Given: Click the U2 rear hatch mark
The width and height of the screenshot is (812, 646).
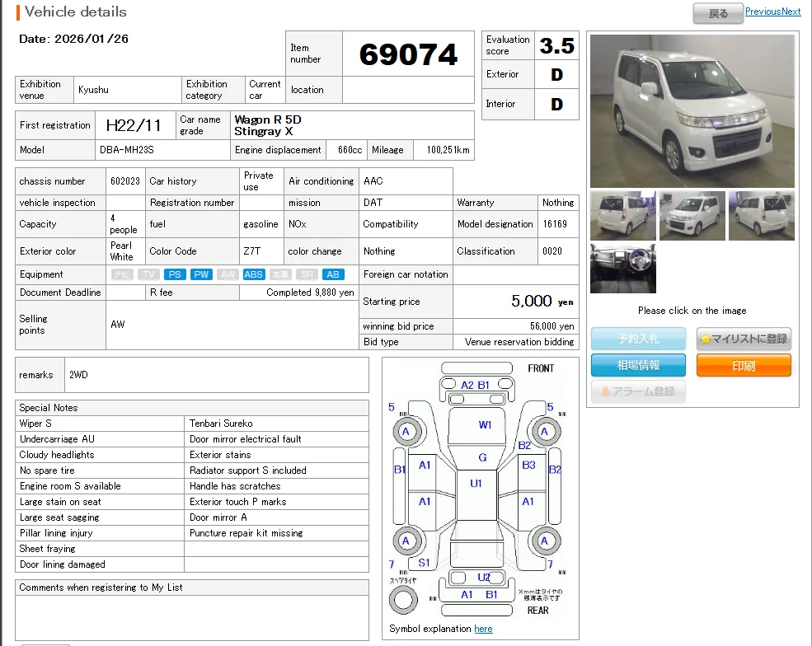Looking at the screenshot, I should point(484,577).
